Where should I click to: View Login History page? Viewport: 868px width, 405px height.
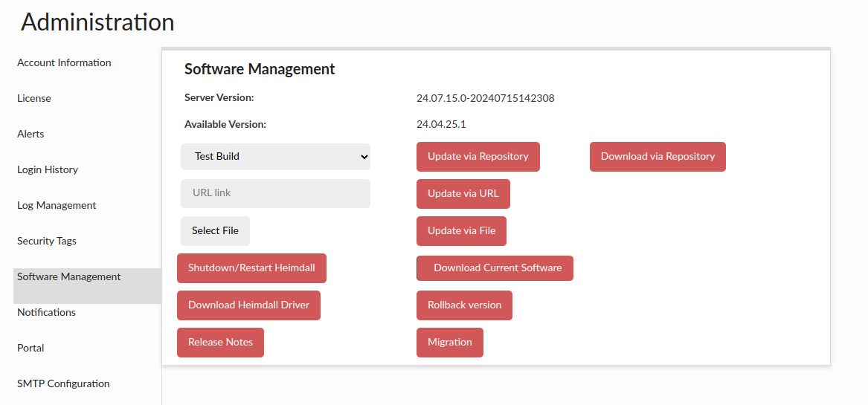tap(48, 170)
